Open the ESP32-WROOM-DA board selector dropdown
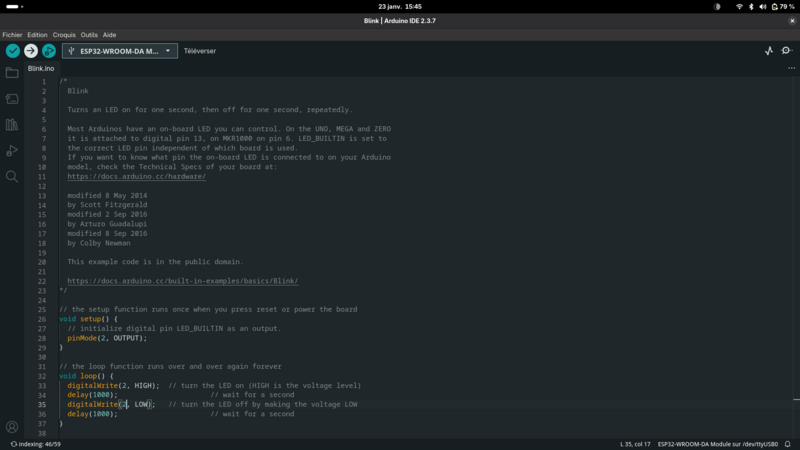 [x=120, y=51]
